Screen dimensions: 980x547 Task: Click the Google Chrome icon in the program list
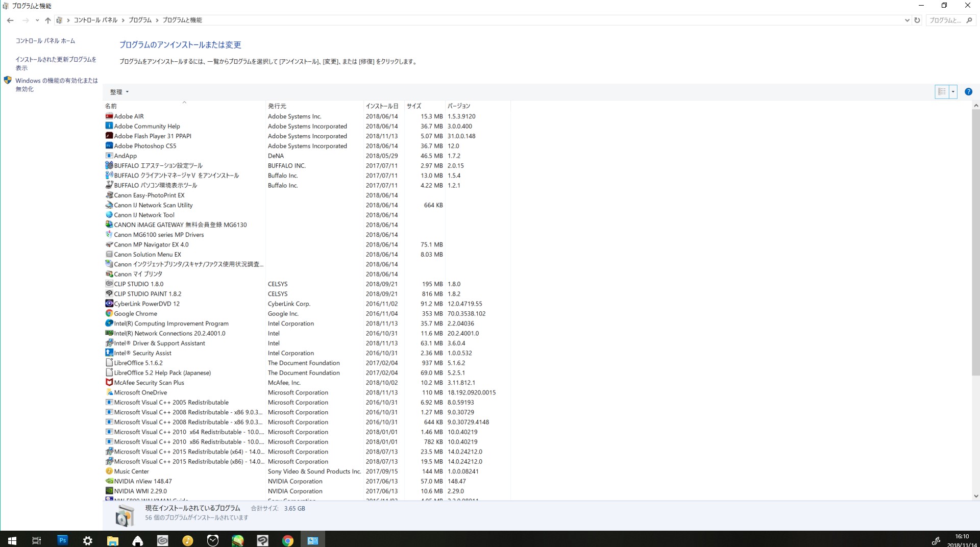coord(109,314)
